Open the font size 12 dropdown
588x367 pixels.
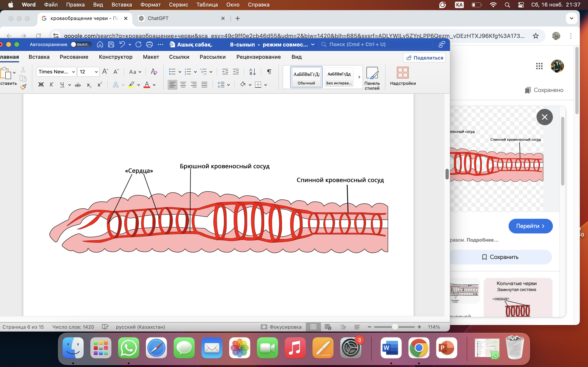pos(96,72)
